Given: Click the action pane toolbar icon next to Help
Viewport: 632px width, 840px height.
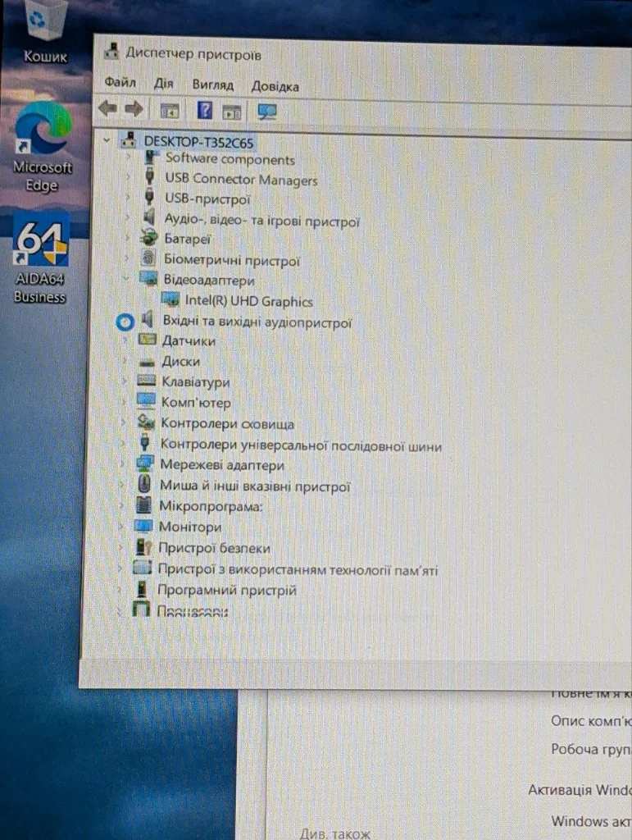Looking at the screenshot, I should coord(231,112).
